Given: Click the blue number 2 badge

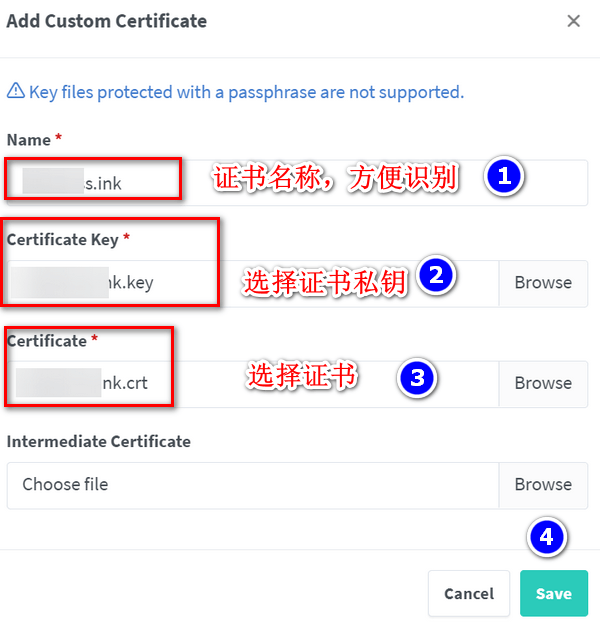Looking at the screenshot, I should point(435,276).
